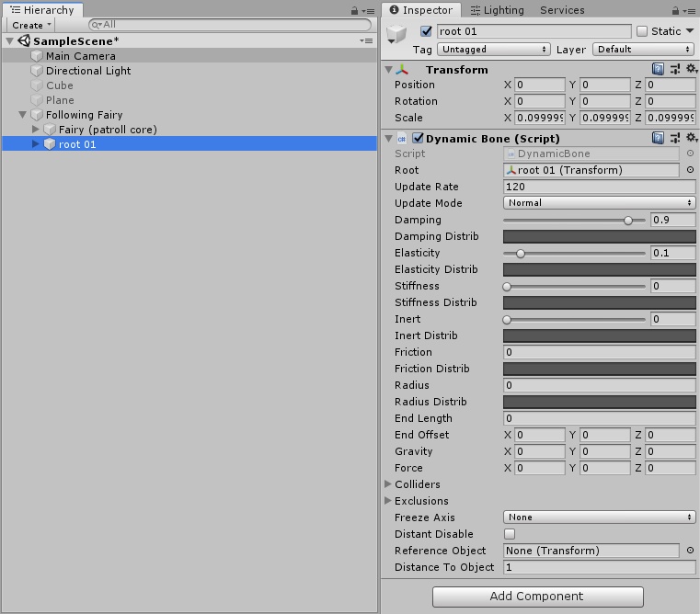The width and height of the screenshot is (700, 614).
Task: Adjust the Damping slider
Action: (574, 220)
